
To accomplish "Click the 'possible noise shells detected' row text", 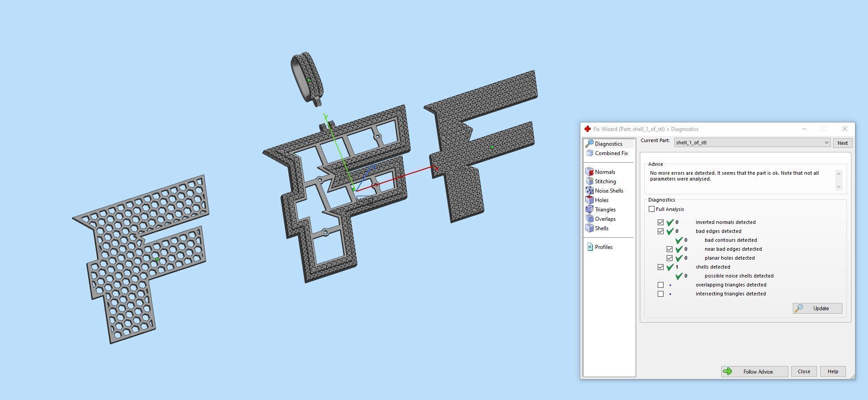I will 739,276.
